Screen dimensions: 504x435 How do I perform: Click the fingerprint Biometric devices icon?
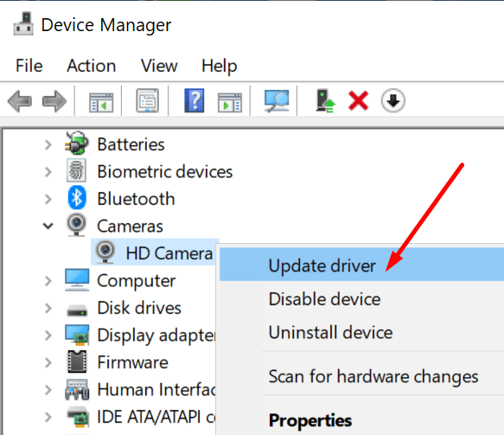click(76, 170)
